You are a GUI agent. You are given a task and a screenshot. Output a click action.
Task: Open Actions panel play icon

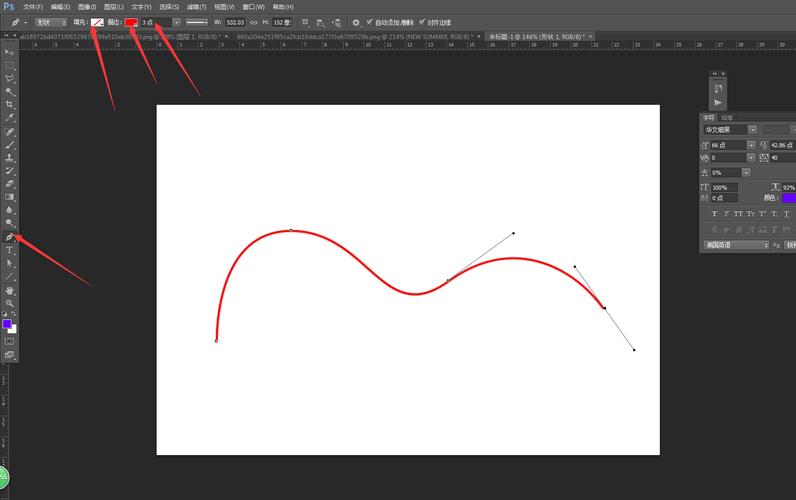click(x=718, y=103)
